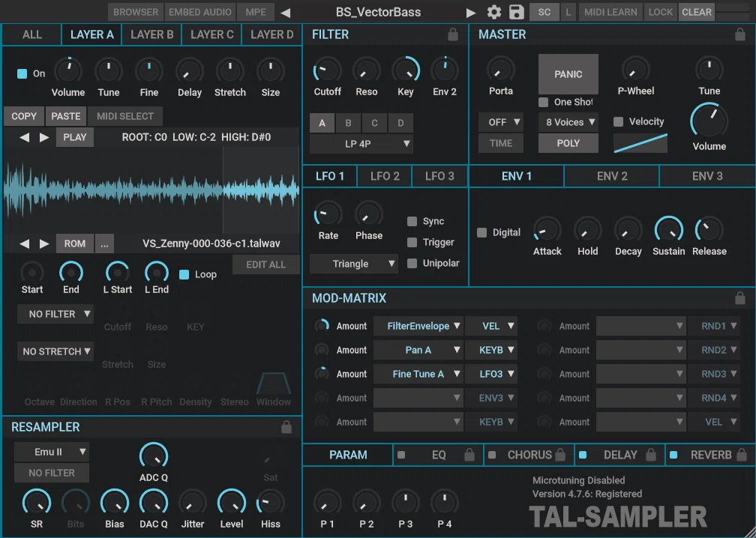Image resolution: width=756 pixels, height=538 pixels.
Task: Toggle the MASTER section lock icon
Action: (x=740, y=34)
